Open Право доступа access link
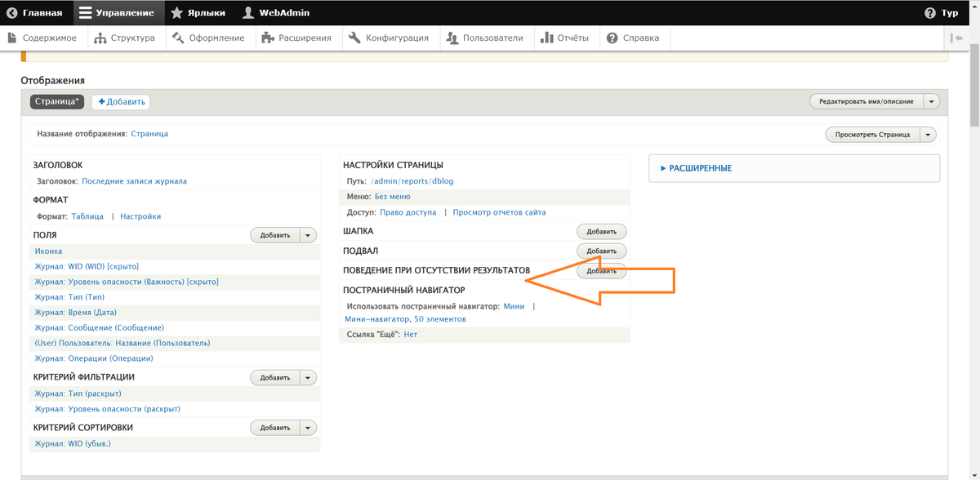Screen dimensions: 980x480 point(408,212)
